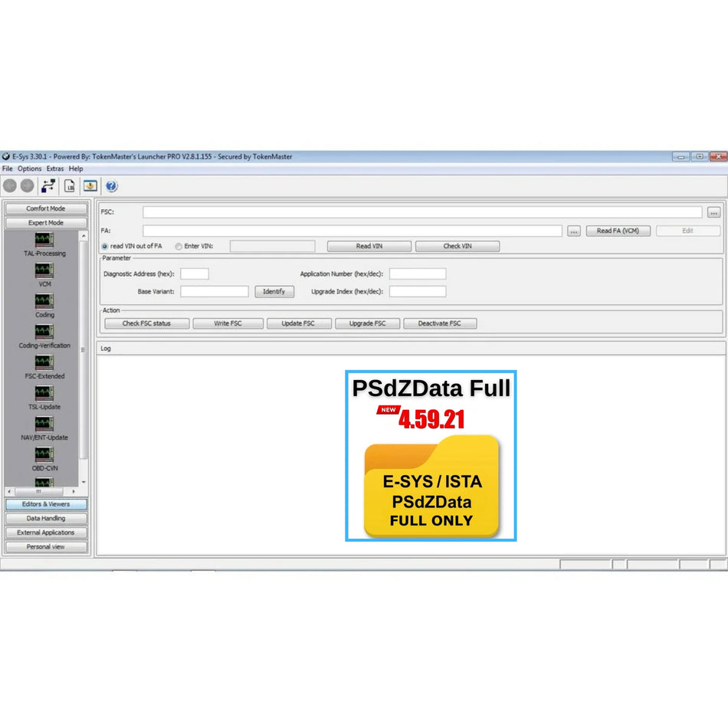Open the FSC-Extended module icon
Screen dimensions: 728x728
[x=44, y=362]
